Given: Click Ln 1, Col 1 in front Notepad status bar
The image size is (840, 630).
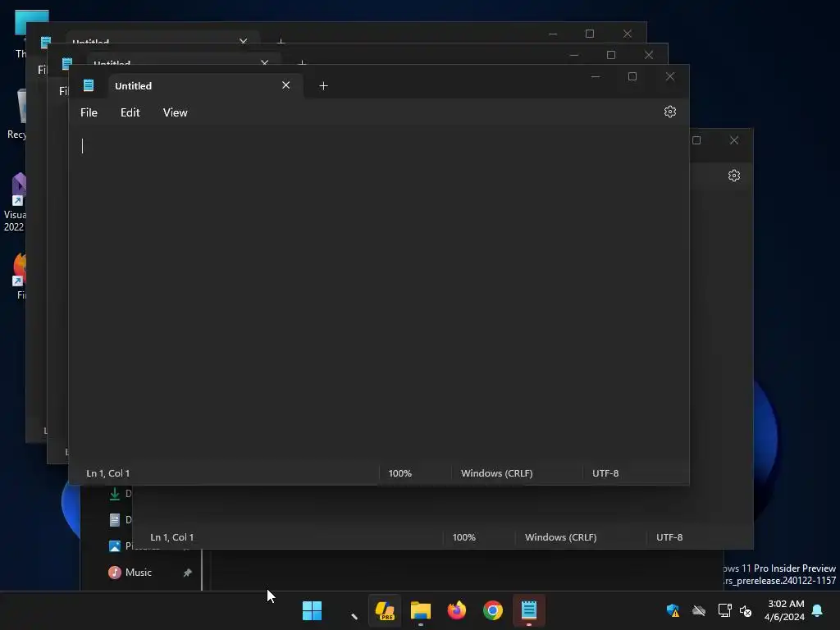Looking at the screenshot, I should tap(108, 473).
